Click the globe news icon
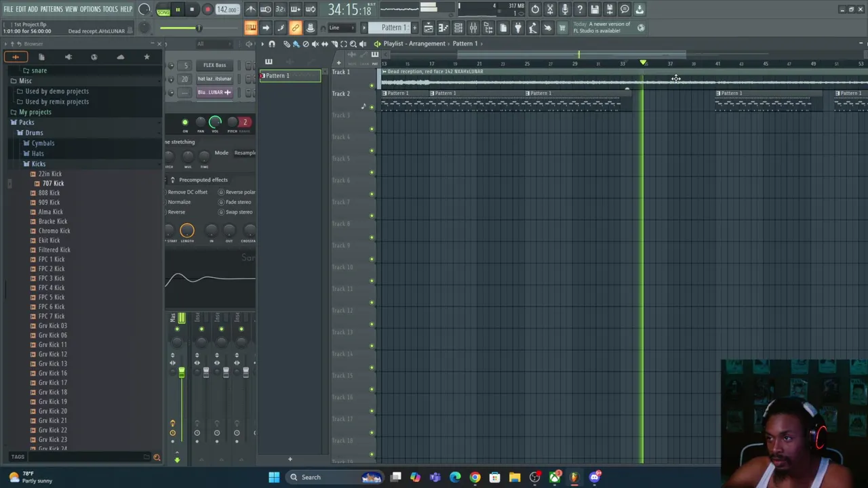 click(641, 28)
